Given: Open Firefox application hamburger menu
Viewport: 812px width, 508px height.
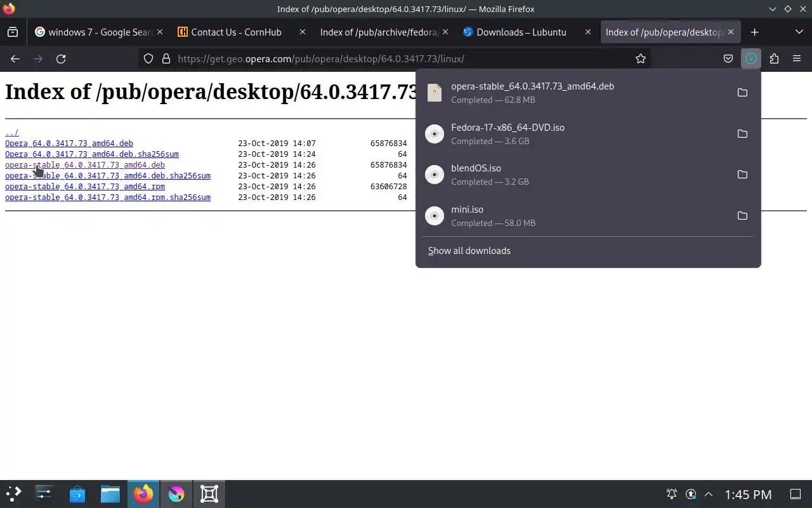Looking at the screenshot, I should tap(797, 58).
